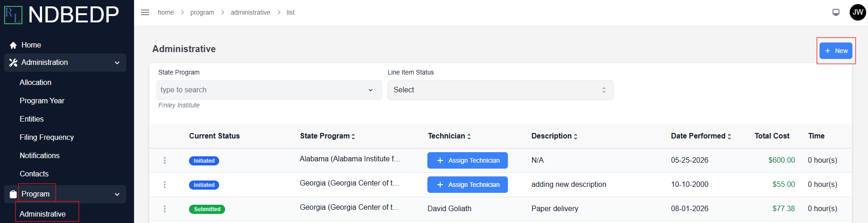Screen dimensions: 868x223
Task: Collapse the Program section chevron
Action: tap(117, 194)
